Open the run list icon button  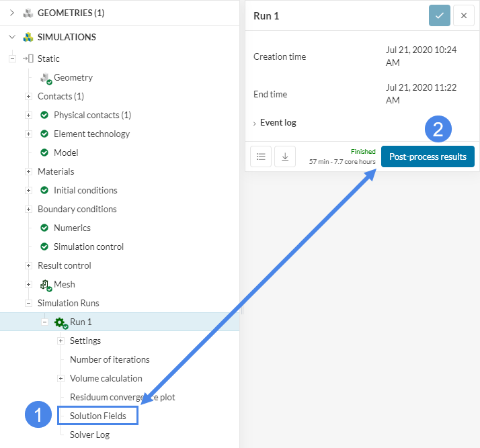coord(261,156)
